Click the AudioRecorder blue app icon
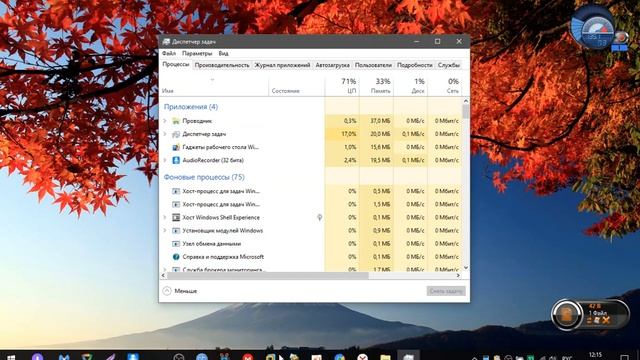The width and height of the screenshot is (640, 360). [176, 160]
